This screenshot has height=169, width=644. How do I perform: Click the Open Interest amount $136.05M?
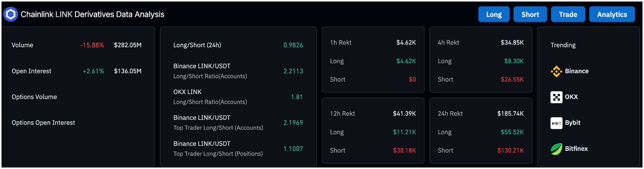(128, 71)
